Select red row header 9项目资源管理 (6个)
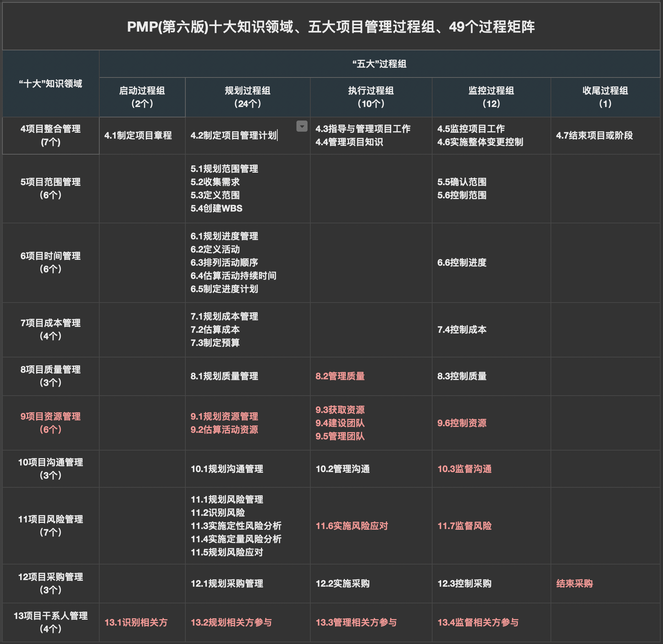 click(x=51, y=423)
